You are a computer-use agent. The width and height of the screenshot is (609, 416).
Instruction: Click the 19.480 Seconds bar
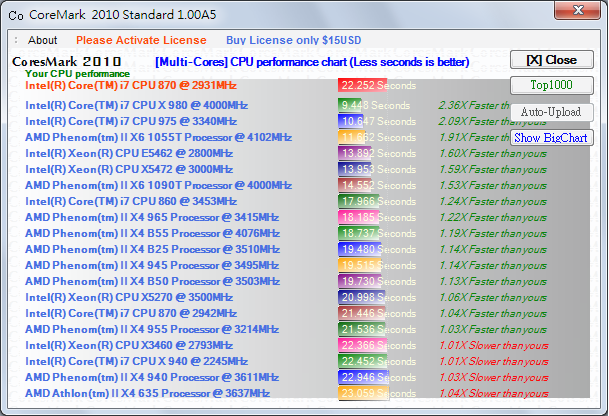coord(360,249)
